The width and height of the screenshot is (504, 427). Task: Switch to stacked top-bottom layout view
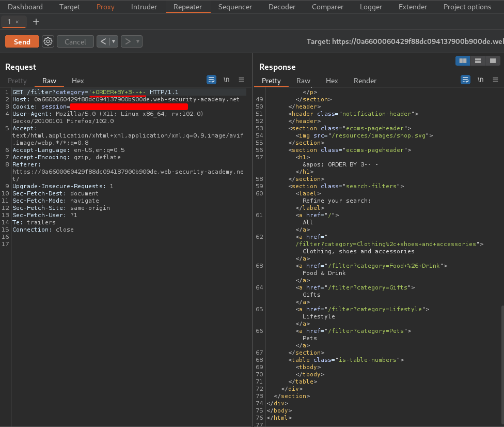coord(478,61)
